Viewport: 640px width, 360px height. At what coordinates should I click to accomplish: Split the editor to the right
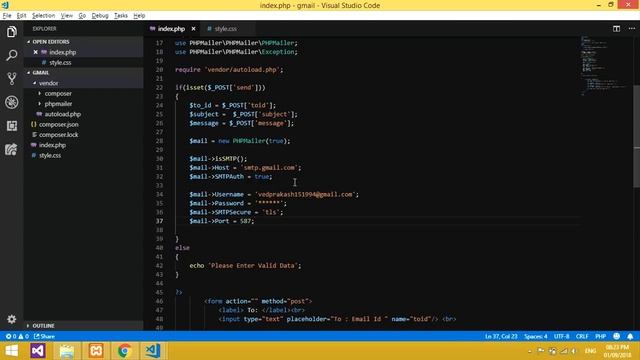[x=616, y=29]
